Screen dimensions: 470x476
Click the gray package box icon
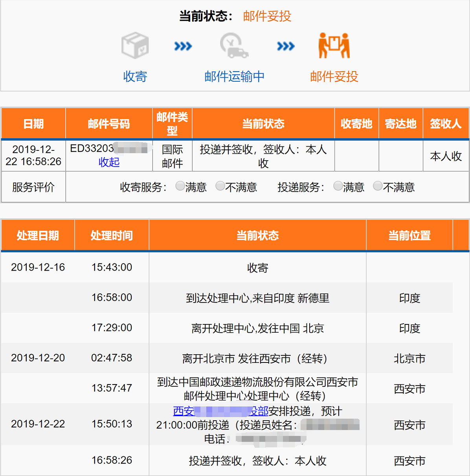tap(135, 46)
